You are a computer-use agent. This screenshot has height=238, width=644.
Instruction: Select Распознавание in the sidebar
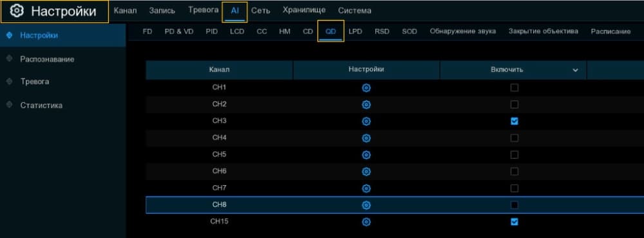coord(47,59)
